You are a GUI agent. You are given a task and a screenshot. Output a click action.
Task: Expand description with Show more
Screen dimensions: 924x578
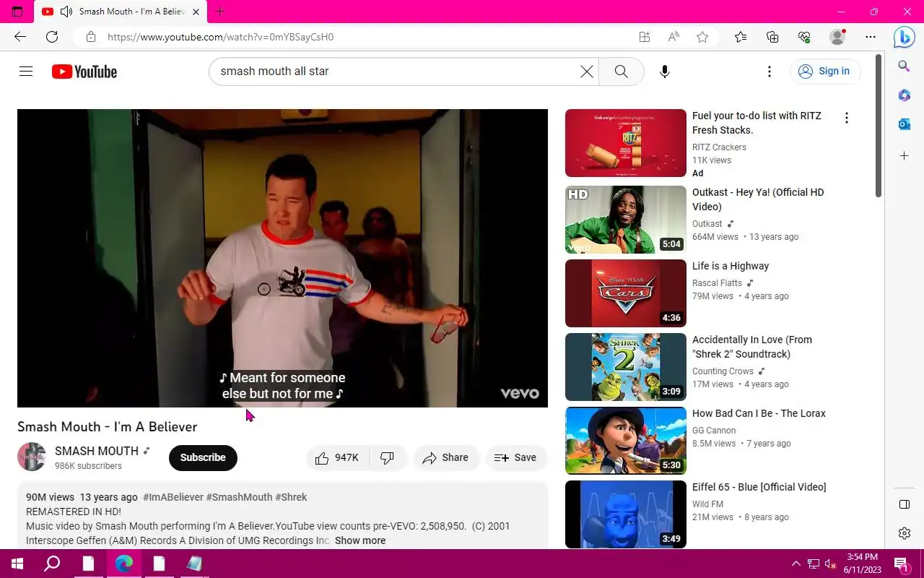[x=360, y=540]
